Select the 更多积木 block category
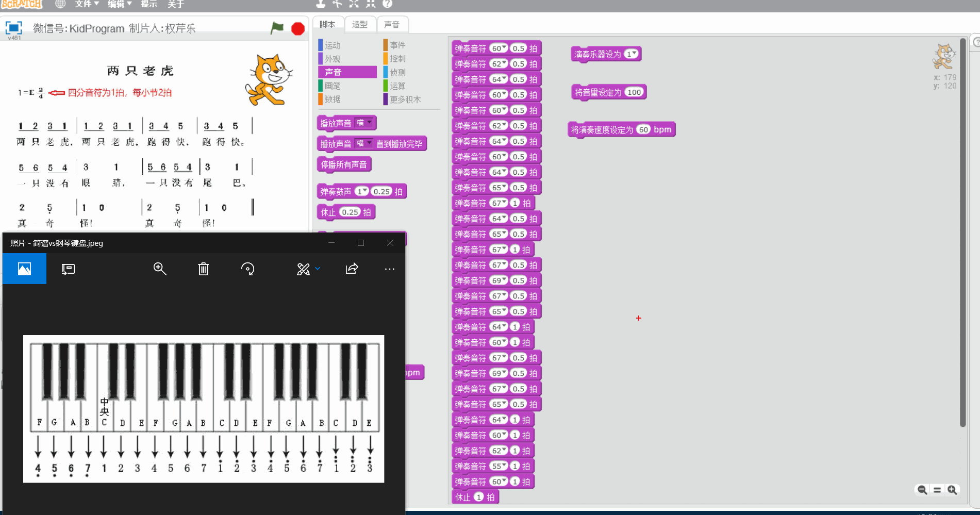The width and height of the screenshot is (980, 515). pos(405,99)
